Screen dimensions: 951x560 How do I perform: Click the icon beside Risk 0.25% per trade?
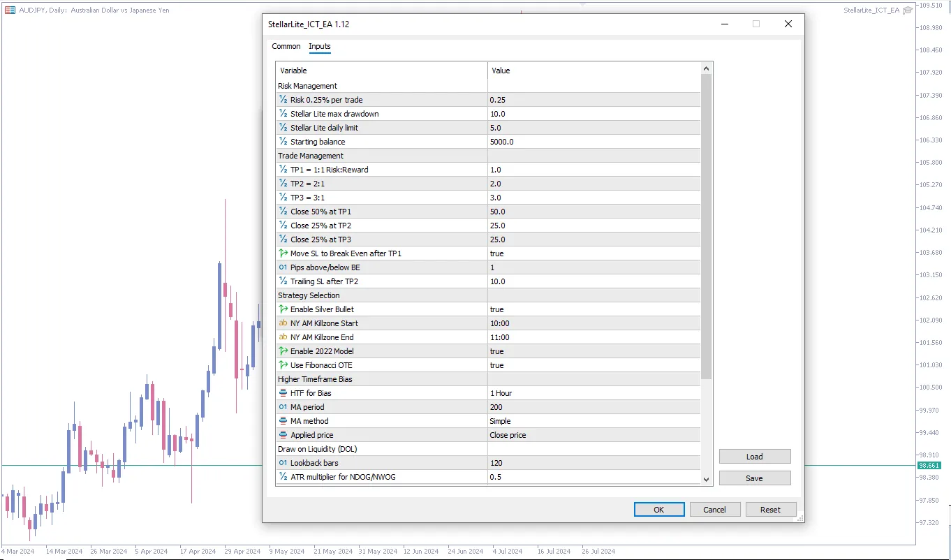coord(283,100)
